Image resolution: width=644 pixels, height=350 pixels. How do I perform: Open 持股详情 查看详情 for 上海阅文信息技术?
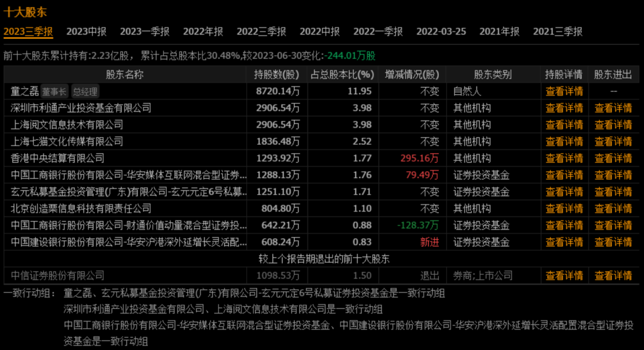coord(564,125)
